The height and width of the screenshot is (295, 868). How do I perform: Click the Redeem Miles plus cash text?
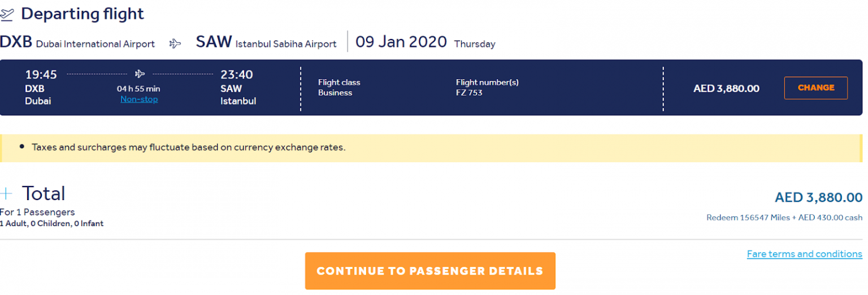[x=784, y=218]
